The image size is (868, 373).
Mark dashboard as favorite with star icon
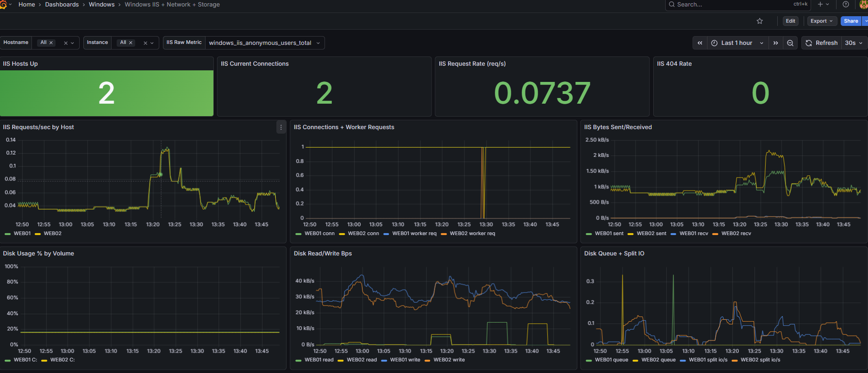tap(760, 21)
